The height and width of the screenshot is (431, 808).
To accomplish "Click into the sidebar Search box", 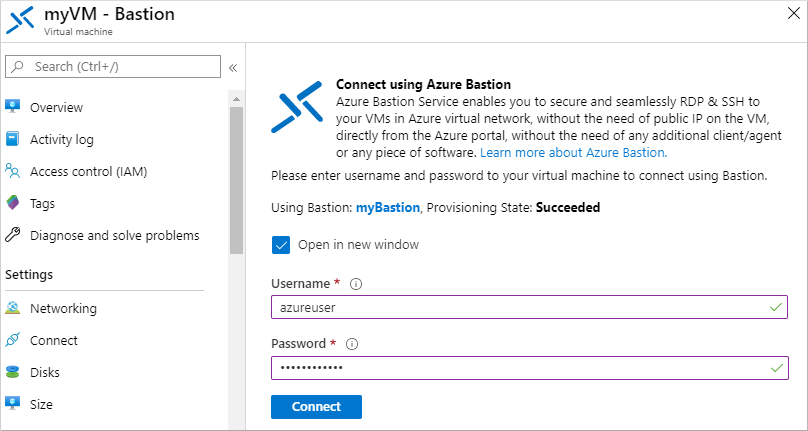I will pos(112,66).
